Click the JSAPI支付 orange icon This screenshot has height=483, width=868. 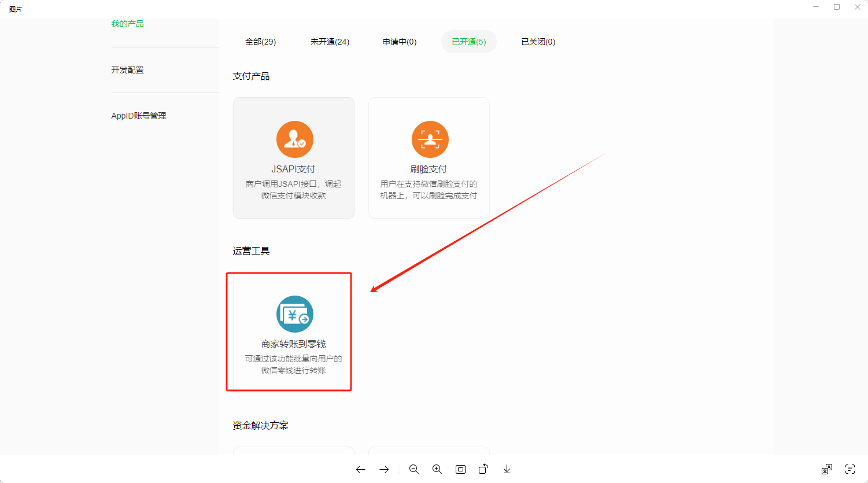(x=294, y=139)
